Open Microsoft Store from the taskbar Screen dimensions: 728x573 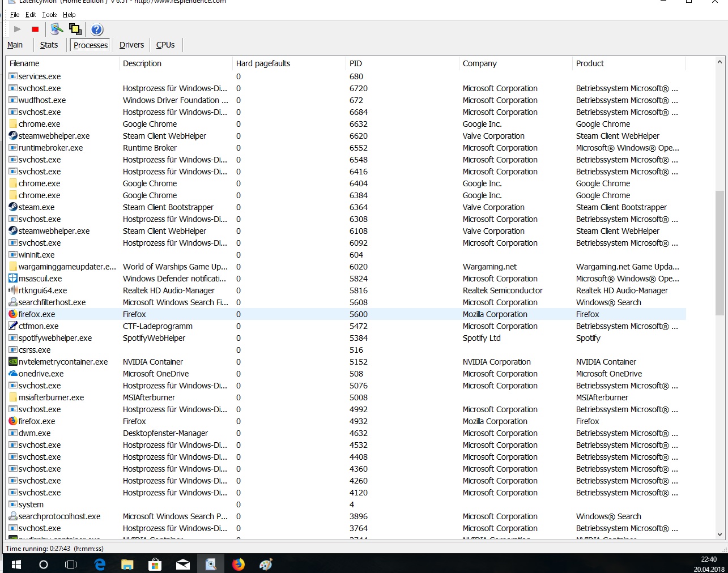pyautogui.click(x=155, y=564)
